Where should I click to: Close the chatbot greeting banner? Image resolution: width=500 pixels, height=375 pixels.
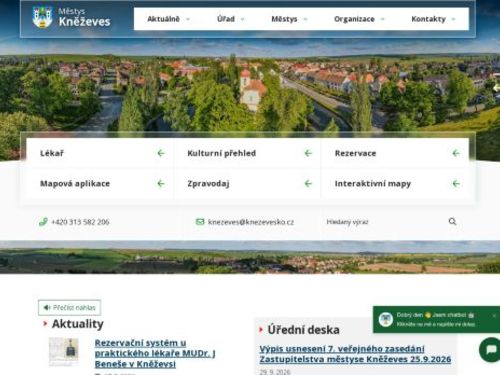(494, 315)
